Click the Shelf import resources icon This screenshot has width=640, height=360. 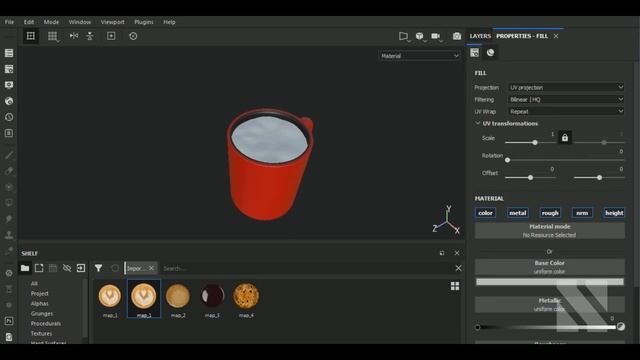click(x=81, y=268)
